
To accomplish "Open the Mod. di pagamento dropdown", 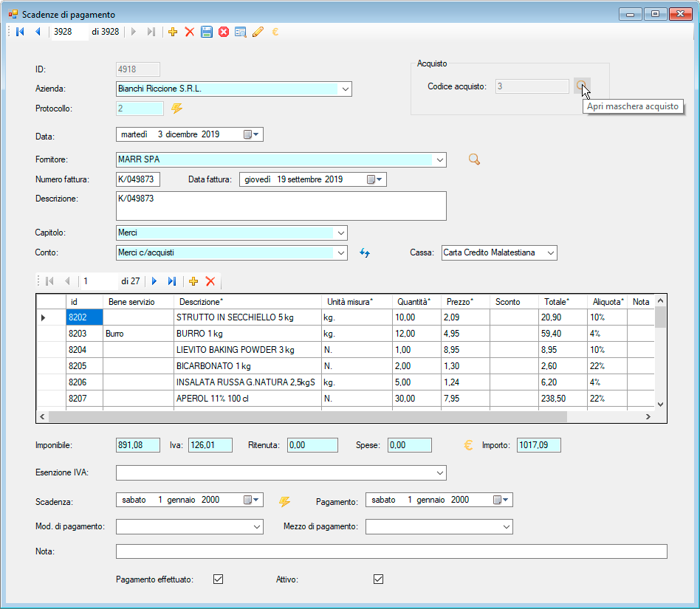I will pos(257,527).
